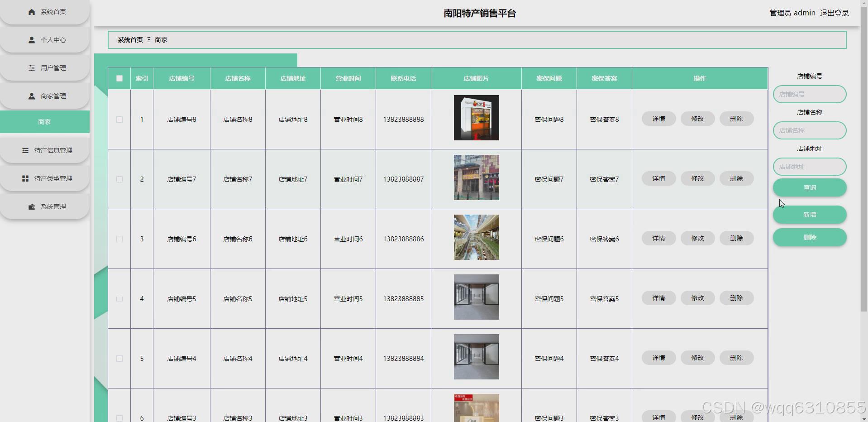
Task: Click the thumbnail in row 店铺编号5
Action: coord(477,297)
